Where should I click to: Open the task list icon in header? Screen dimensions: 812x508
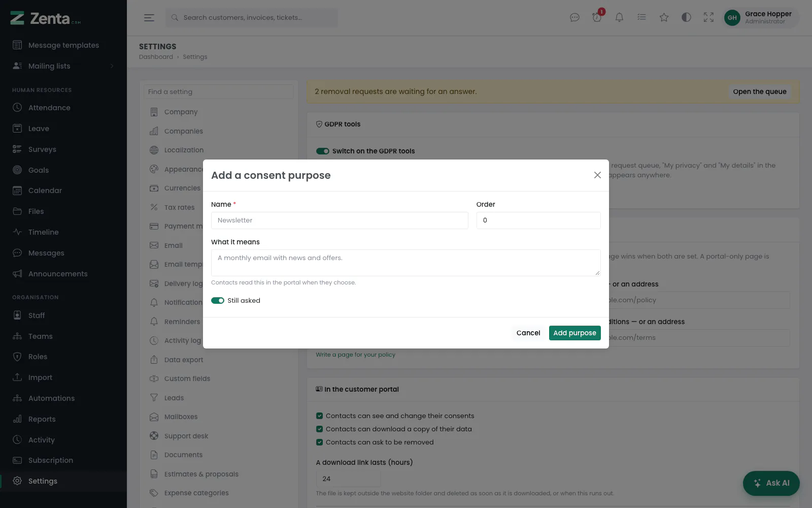pos(641,18)
